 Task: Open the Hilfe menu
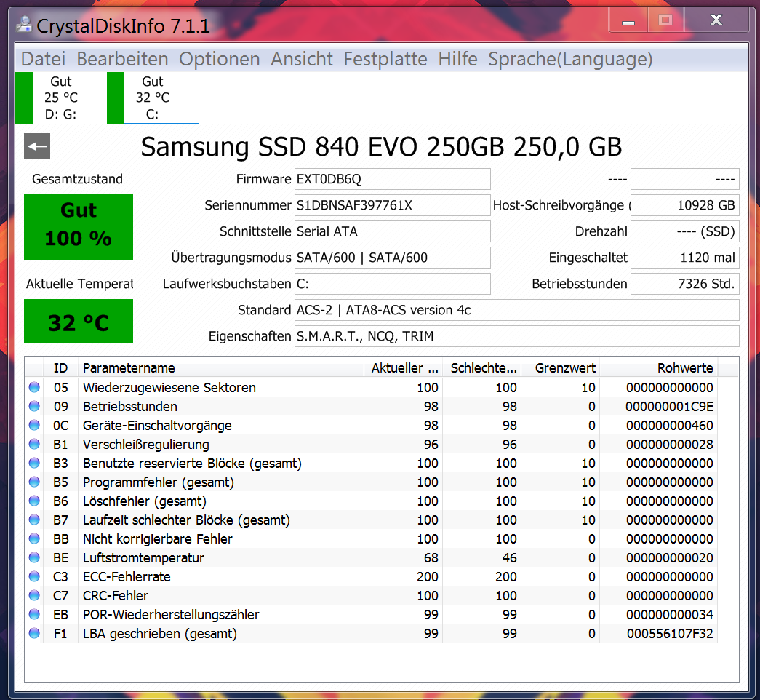coord(457,59)
